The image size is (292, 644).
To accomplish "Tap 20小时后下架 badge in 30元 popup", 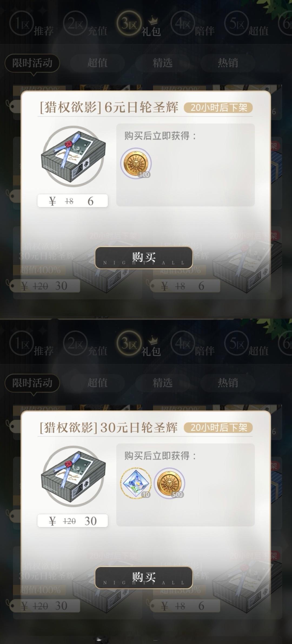I will (x=218, y=427).
